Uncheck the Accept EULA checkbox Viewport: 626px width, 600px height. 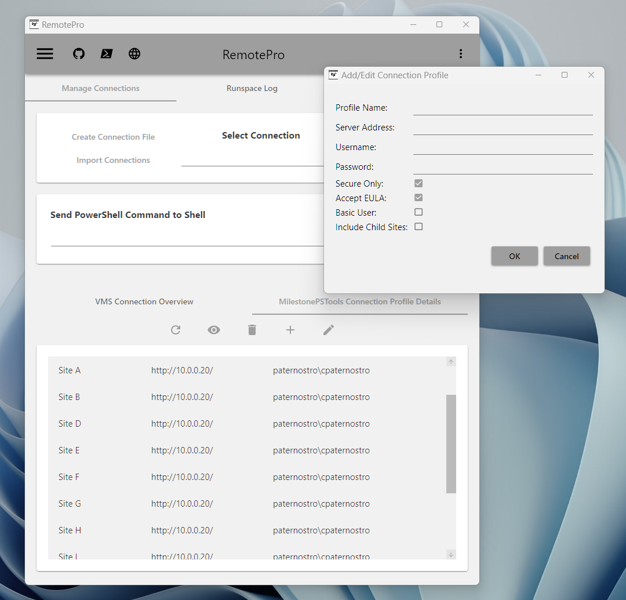coord(418,198)
